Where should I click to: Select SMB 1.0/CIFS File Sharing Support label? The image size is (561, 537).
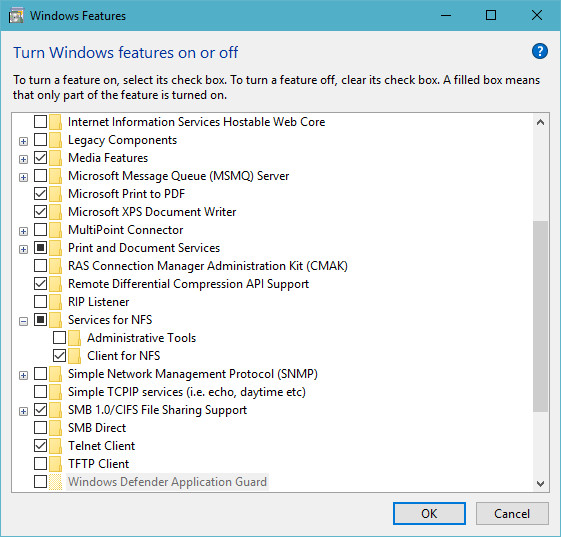[x=157, y=410]
